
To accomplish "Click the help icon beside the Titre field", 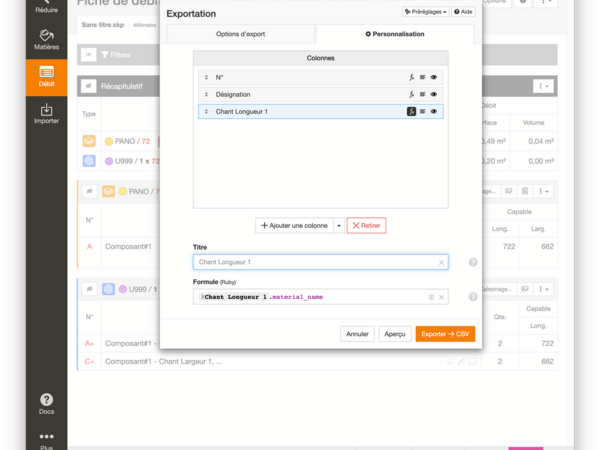I will [x=473, y=262].
